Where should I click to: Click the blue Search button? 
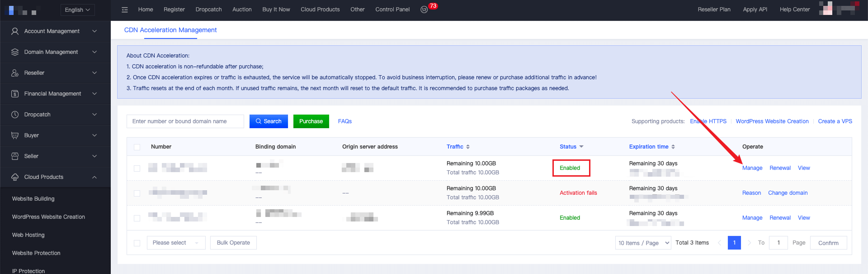coord(269,121)
